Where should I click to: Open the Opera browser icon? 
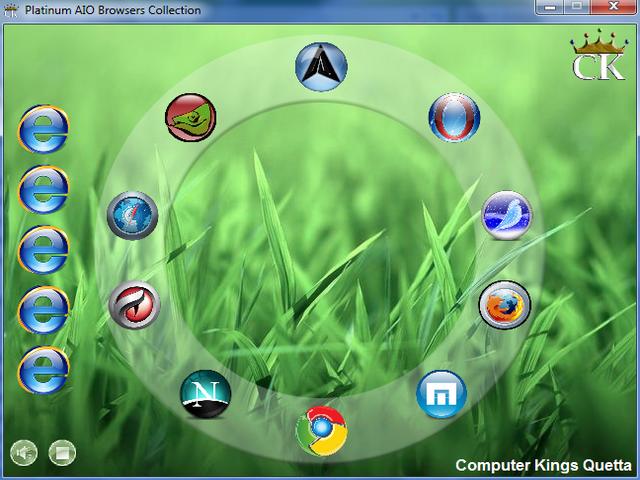click(x=454, y=118)
